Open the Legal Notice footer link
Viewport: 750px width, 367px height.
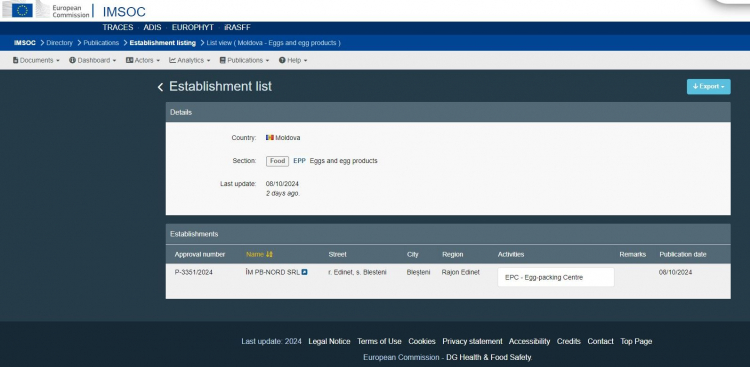(x=329, y=341)
